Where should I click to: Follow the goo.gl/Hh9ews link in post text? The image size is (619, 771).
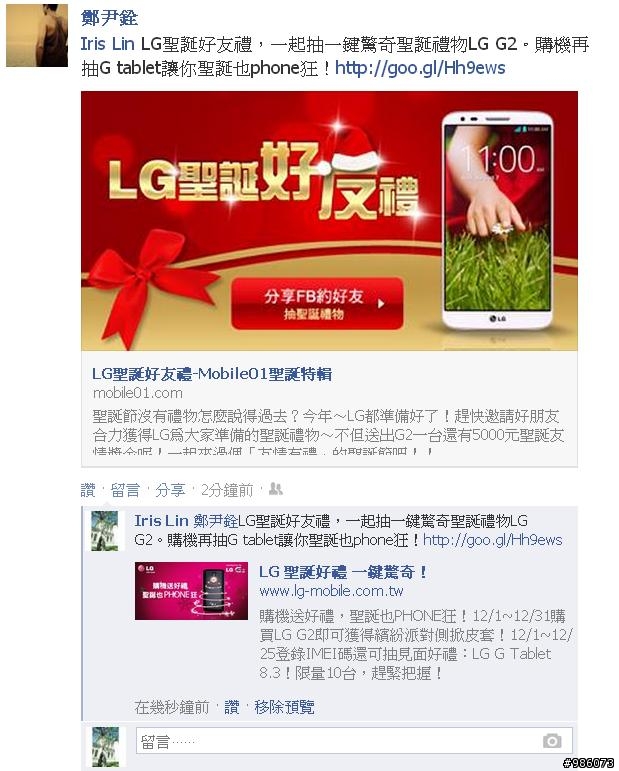tap(420, 67)
